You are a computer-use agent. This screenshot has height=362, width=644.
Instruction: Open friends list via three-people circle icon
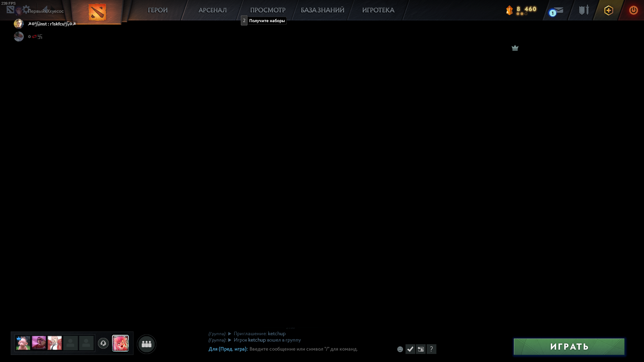[147, 344]
